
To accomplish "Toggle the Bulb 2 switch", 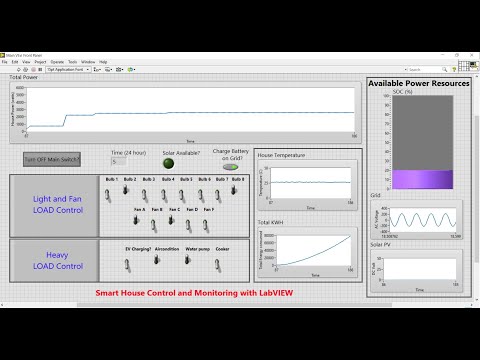I will pos(125,190).
